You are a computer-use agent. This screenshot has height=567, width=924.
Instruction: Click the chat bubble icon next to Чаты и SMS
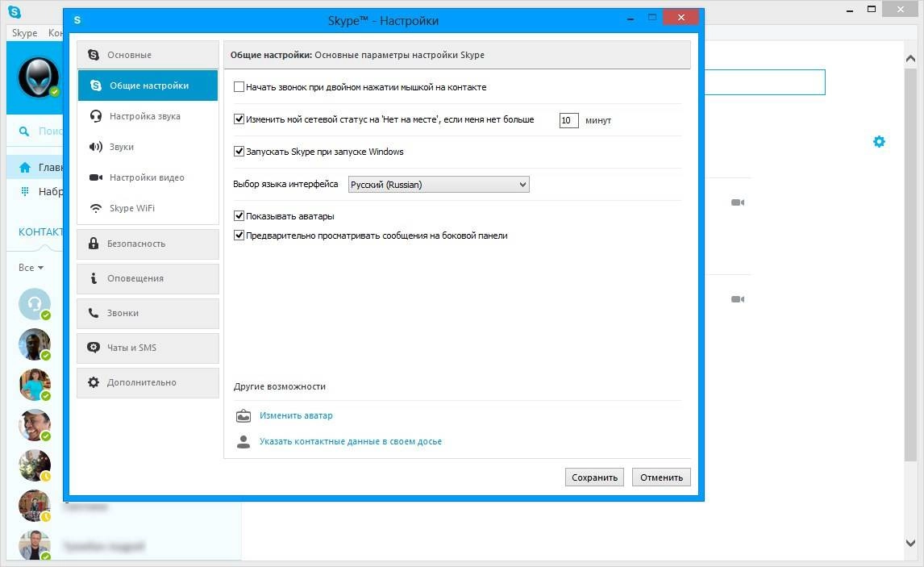(93, 347)
